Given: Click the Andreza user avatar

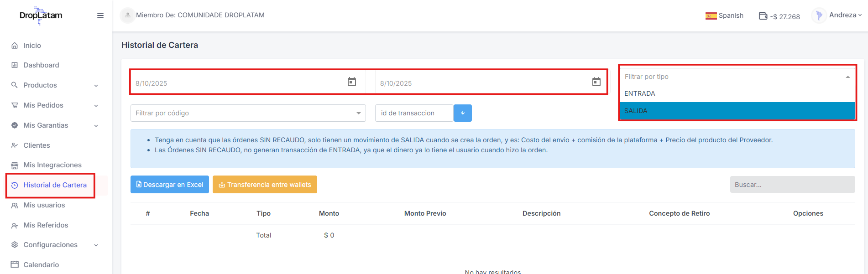Looking at the screenshot, I should 819,16.
